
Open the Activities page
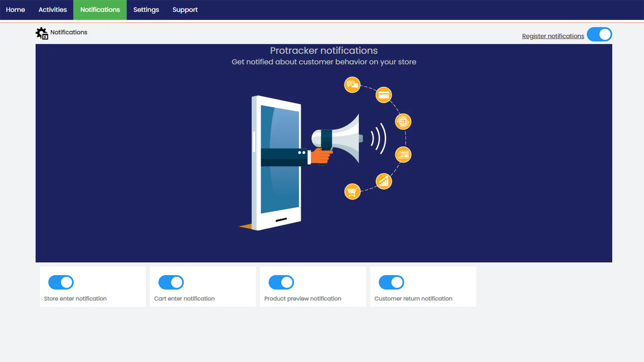pyautogui.click(x=52, y=10)
